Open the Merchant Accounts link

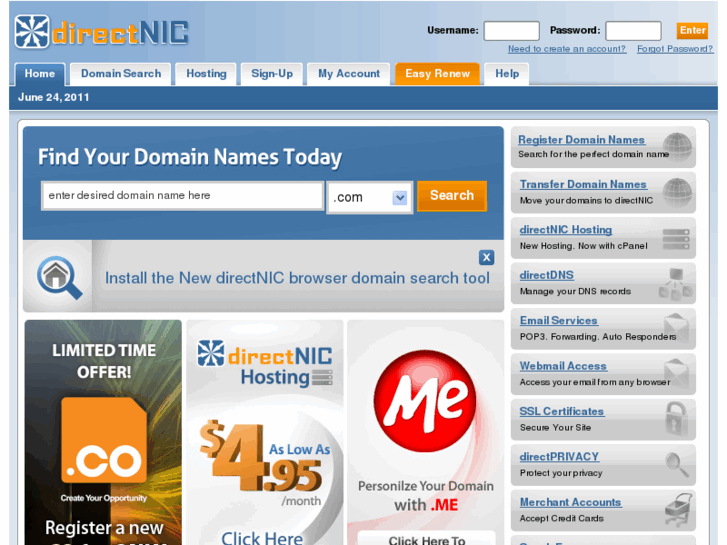pyautogui.click(x=570, y=502)
